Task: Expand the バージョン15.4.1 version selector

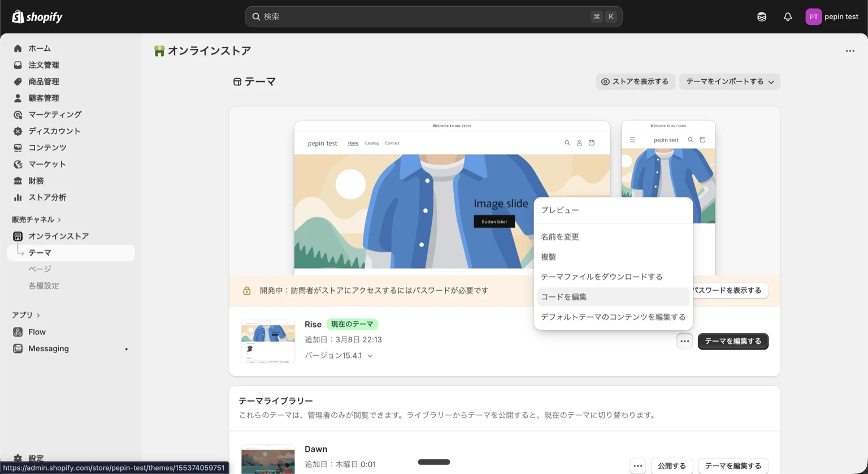Action: pyautogui.click(x=339, y=355)
